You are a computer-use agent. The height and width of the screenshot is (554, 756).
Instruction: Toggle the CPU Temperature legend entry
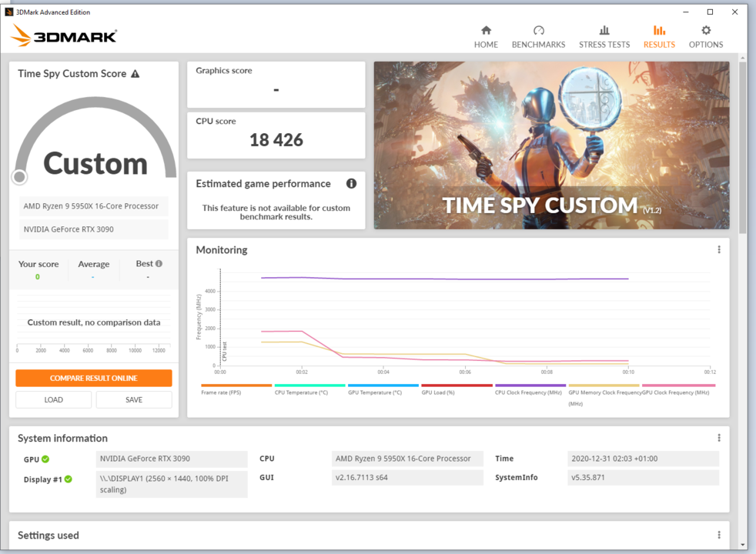coord(309,389)
